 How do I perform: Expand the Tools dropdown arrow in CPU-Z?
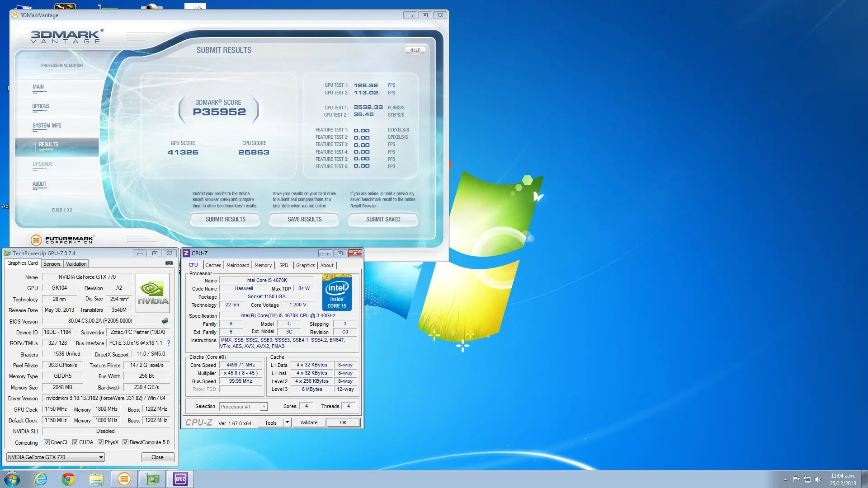tap(287, 422)
